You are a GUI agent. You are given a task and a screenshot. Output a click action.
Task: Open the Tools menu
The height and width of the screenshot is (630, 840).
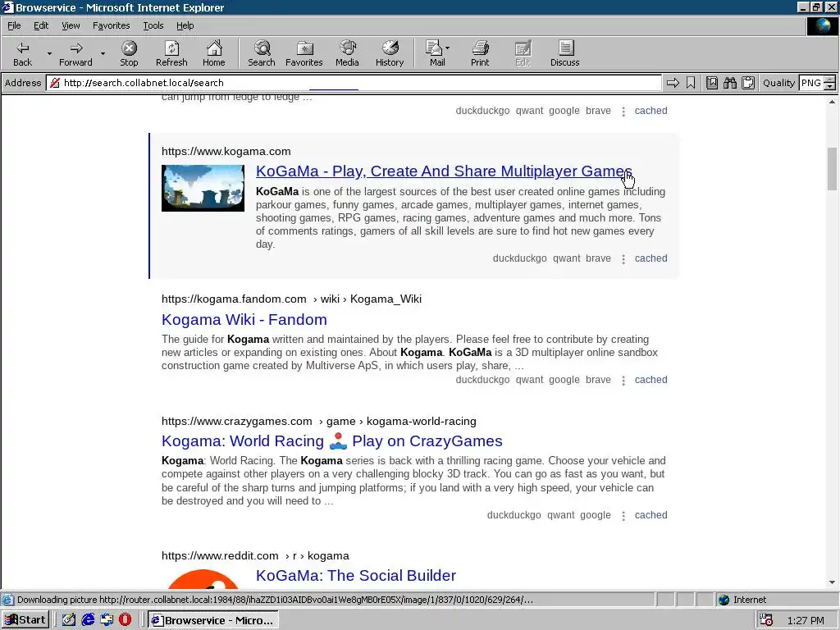[x=153, y=25]
